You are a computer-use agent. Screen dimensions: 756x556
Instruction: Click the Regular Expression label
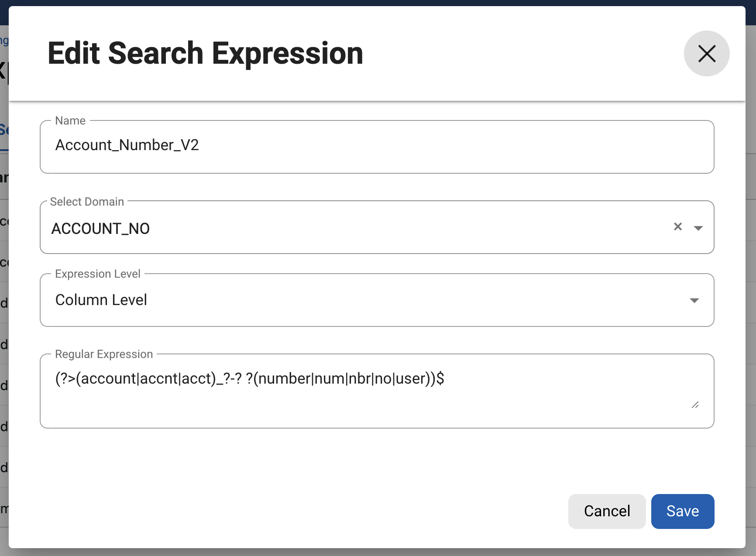[104, 354]
